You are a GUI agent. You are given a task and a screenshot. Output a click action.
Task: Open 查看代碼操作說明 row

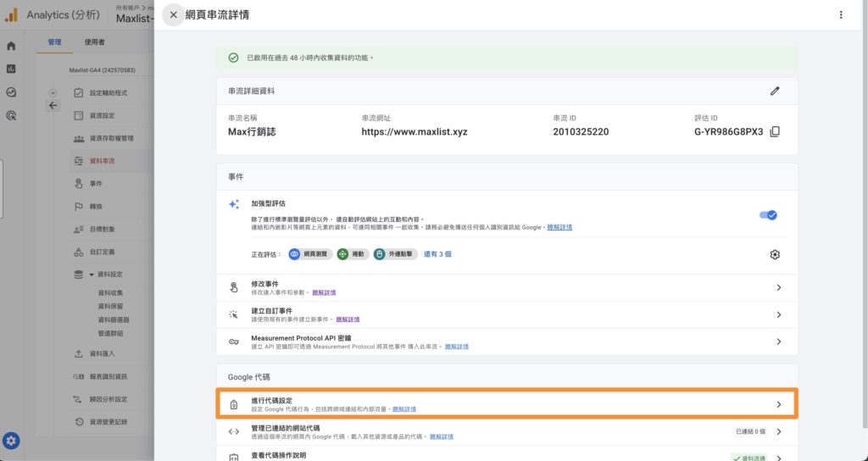tap(507, 455)
